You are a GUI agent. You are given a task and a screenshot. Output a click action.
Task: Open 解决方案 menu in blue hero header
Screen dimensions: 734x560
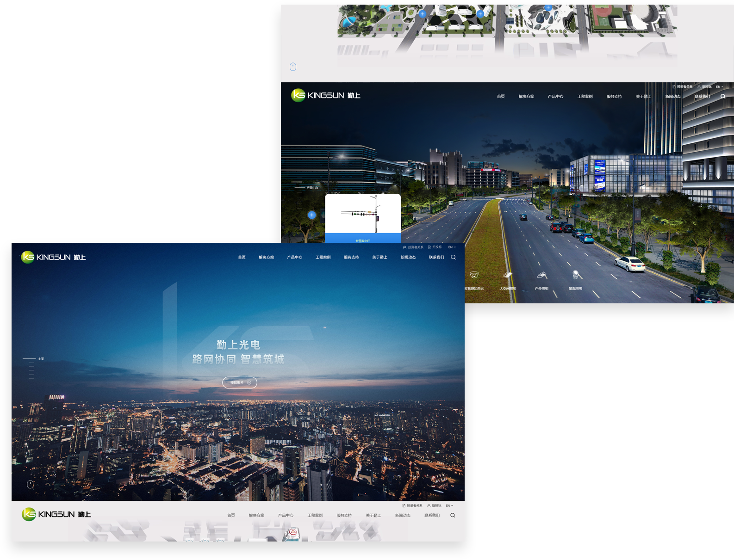266,258
